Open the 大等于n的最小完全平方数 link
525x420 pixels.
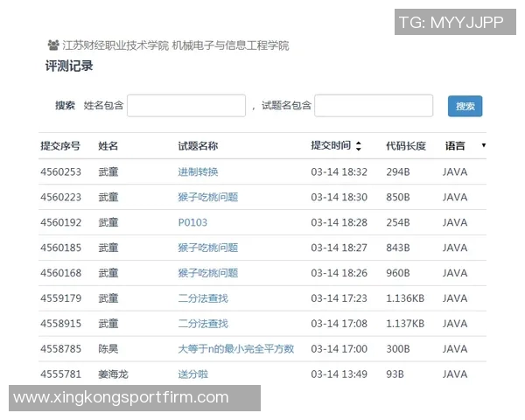[236, 348]
